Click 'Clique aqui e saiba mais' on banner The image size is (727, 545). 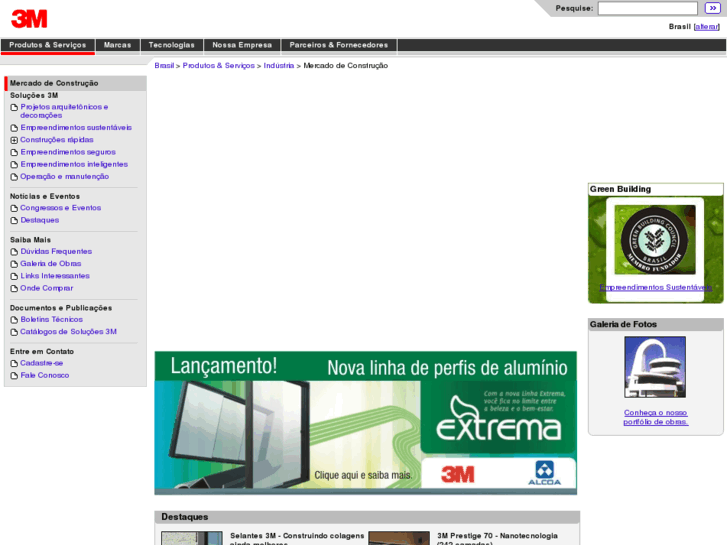click(x=363, y=475)
